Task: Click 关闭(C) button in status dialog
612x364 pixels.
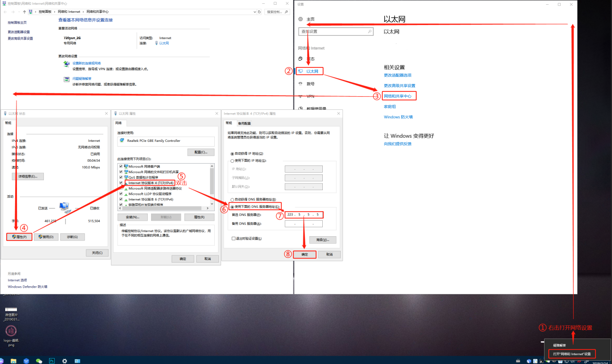Action: [97, 253]
